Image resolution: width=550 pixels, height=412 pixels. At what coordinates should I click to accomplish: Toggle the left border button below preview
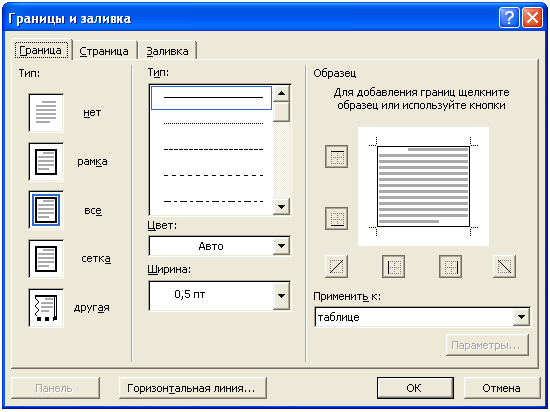393,267
